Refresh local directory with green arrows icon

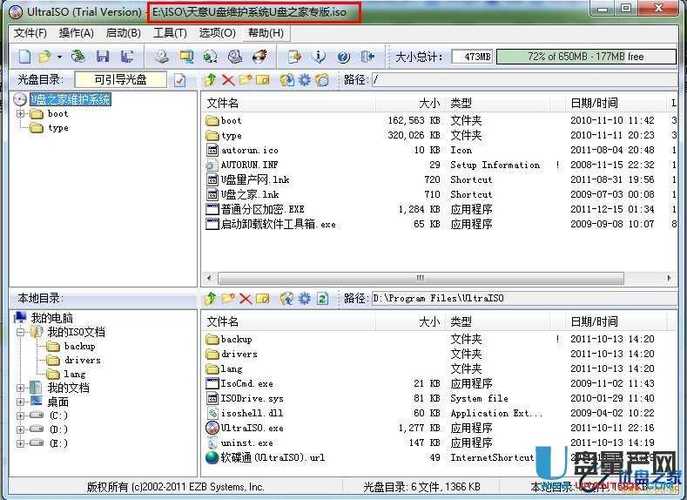pyautogui.click(x=322, y=298)
